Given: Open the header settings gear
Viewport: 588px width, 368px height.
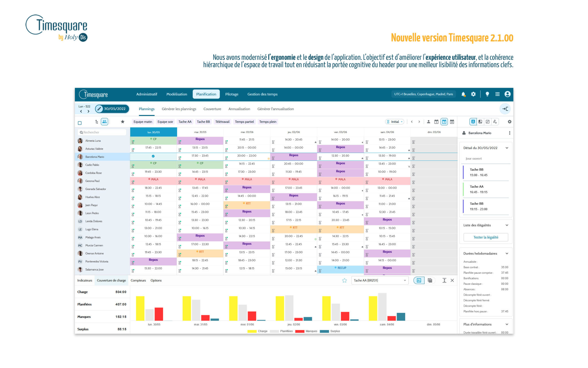Looking at the screenshot, I should pos(473,94).
